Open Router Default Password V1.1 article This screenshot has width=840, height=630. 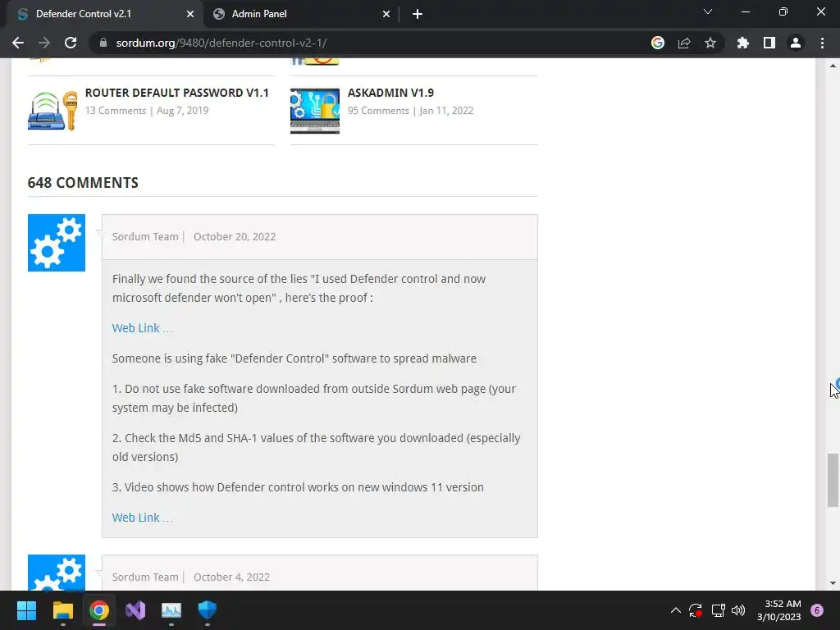(177, 93)
